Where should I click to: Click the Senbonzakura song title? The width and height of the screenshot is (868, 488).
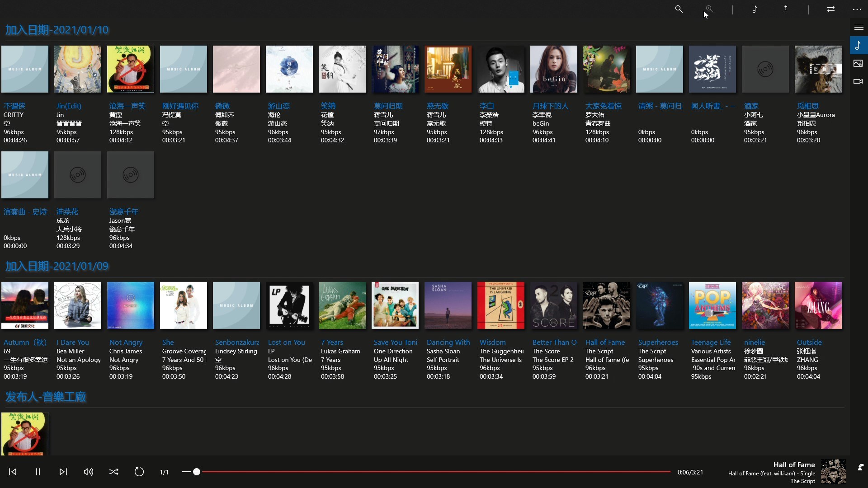click(237, 343)
